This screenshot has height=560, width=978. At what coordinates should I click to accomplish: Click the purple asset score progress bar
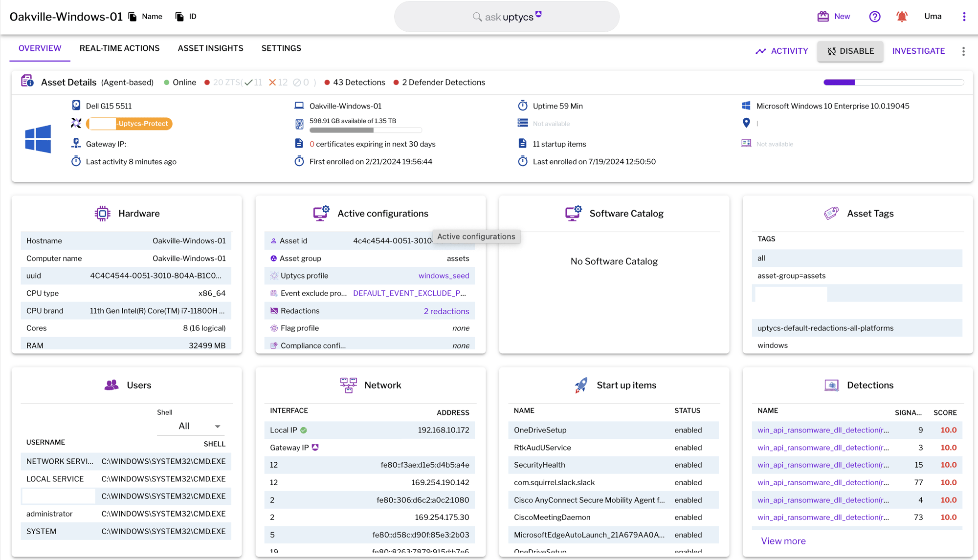click(x=893, y=83)
